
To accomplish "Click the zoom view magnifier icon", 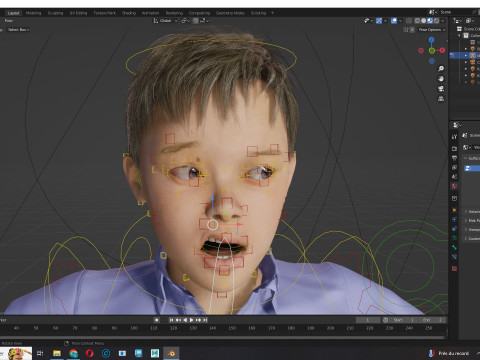I will (441, 69).
